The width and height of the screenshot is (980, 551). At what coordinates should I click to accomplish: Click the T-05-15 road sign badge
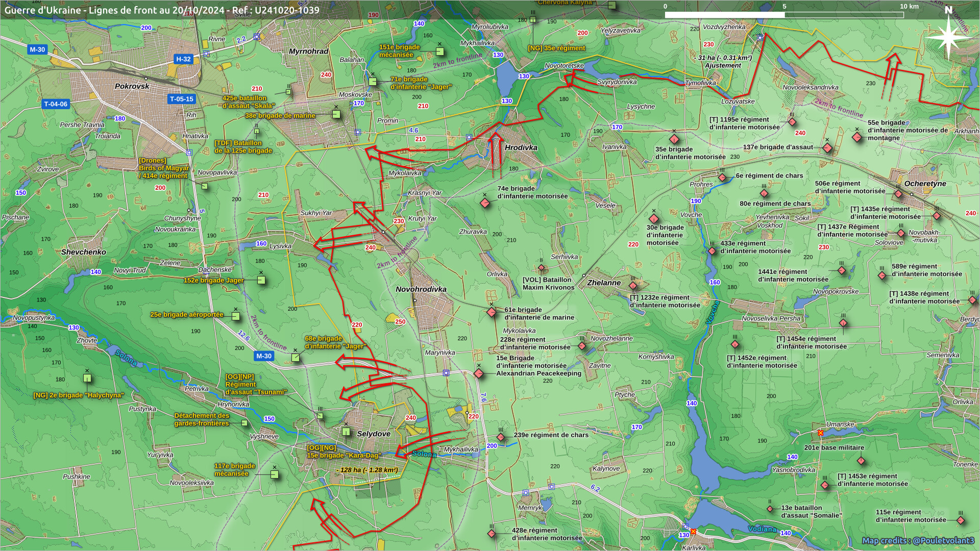(182, 99)
